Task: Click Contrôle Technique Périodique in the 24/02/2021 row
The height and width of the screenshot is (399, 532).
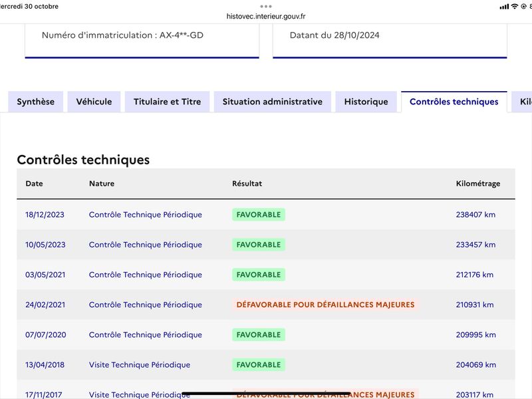Action: point(146,305)
